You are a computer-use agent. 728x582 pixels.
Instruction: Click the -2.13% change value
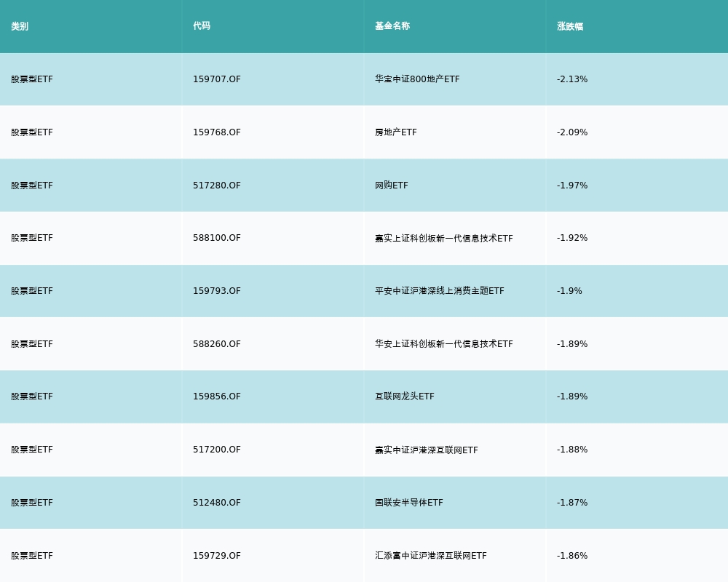click(572, 79)
